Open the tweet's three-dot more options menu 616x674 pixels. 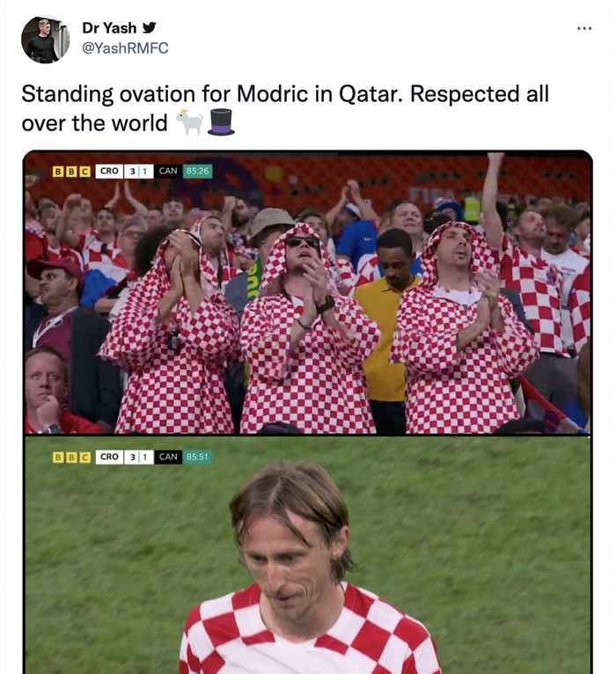584,28
